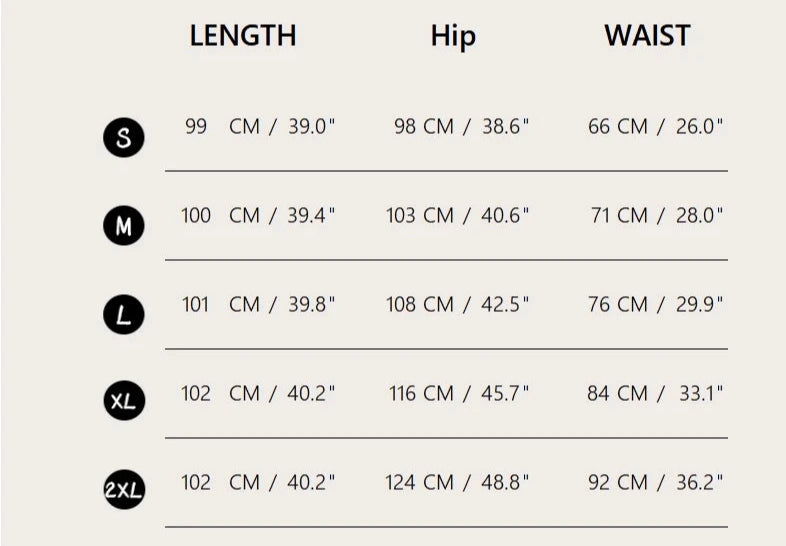
Task: Click the LENGTH column header
Action: tap(243, 36)
